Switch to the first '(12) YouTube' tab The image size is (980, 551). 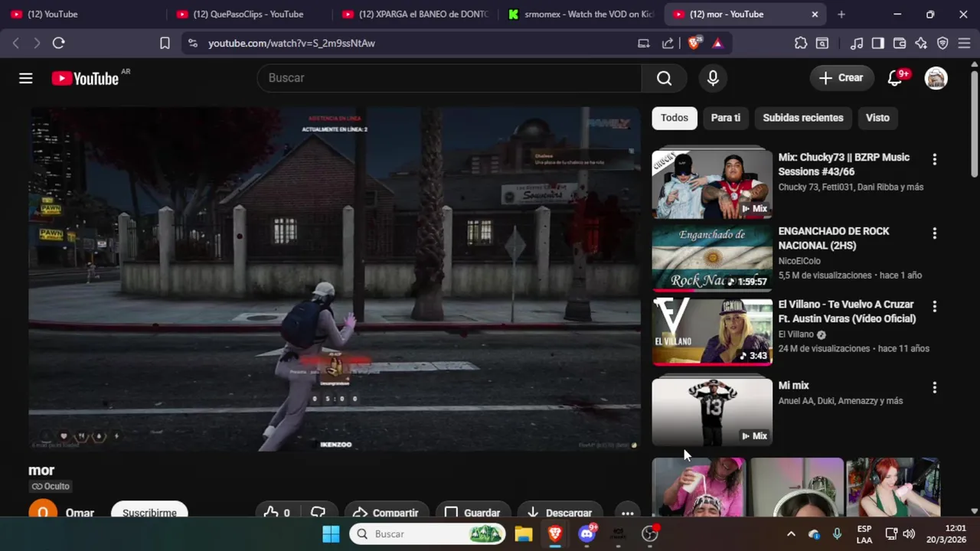[x=83, y=14]
